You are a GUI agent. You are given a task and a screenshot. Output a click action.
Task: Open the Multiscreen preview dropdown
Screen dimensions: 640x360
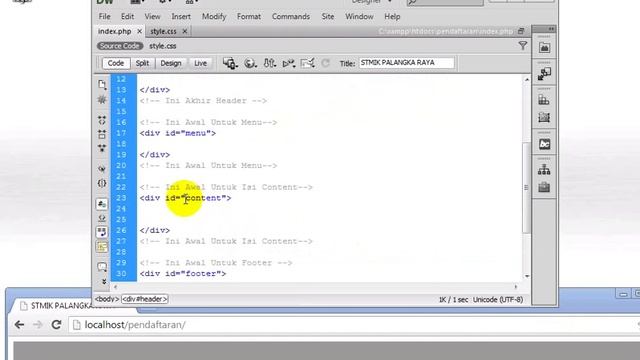coord(230,63)
